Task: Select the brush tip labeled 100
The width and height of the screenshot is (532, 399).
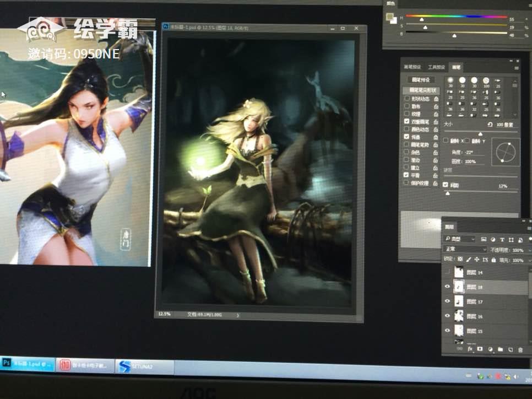Action: coord(486,82)
